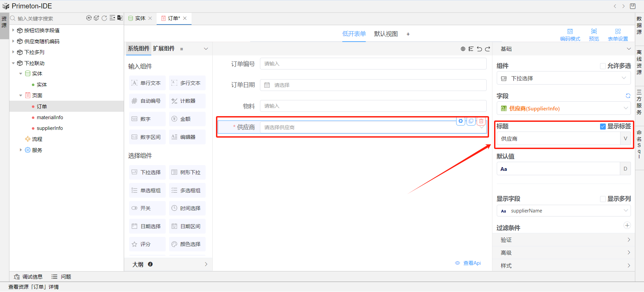The width and height of the screenshot is (644, 292).
Task: Click the 订单编号 input field
Action: tap(373, 64)
